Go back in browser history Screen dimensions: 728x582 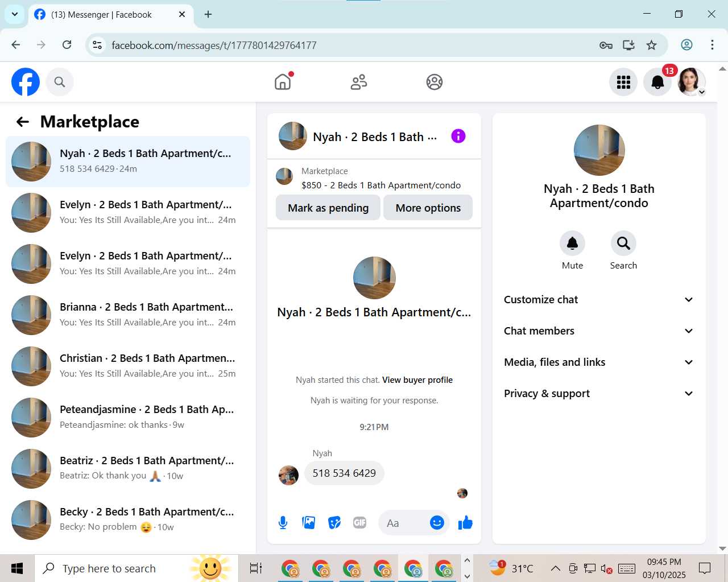click(x=16, y=45)
